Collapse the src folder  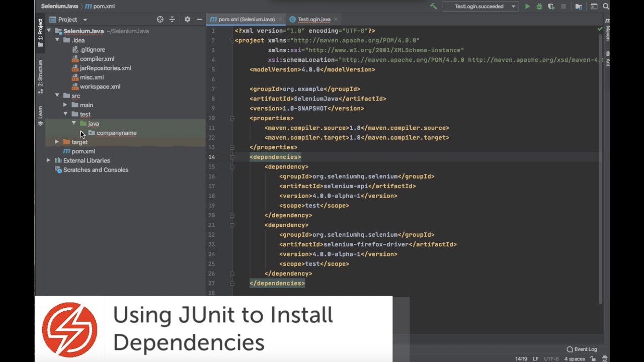point(57,96)
